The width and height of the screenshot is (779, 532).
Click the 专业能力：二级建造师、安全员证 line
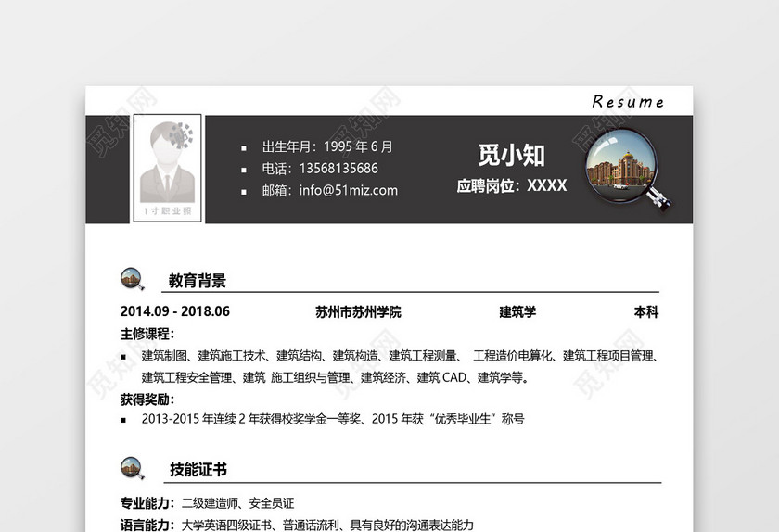pyautogui.click(x=207, y=503)
